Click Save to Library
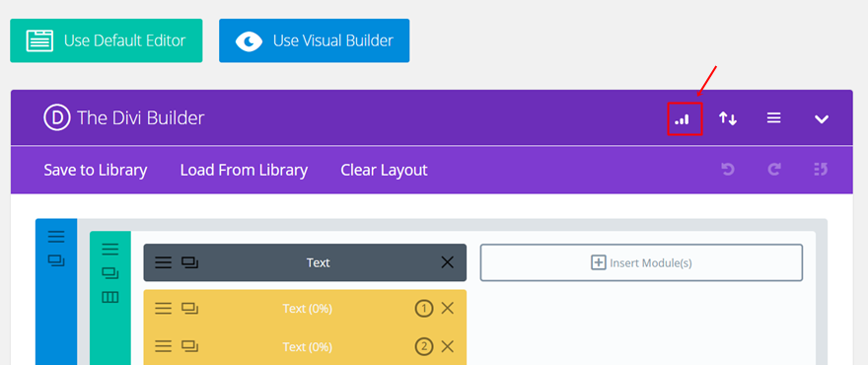868x365 pixels. point(96,170)
